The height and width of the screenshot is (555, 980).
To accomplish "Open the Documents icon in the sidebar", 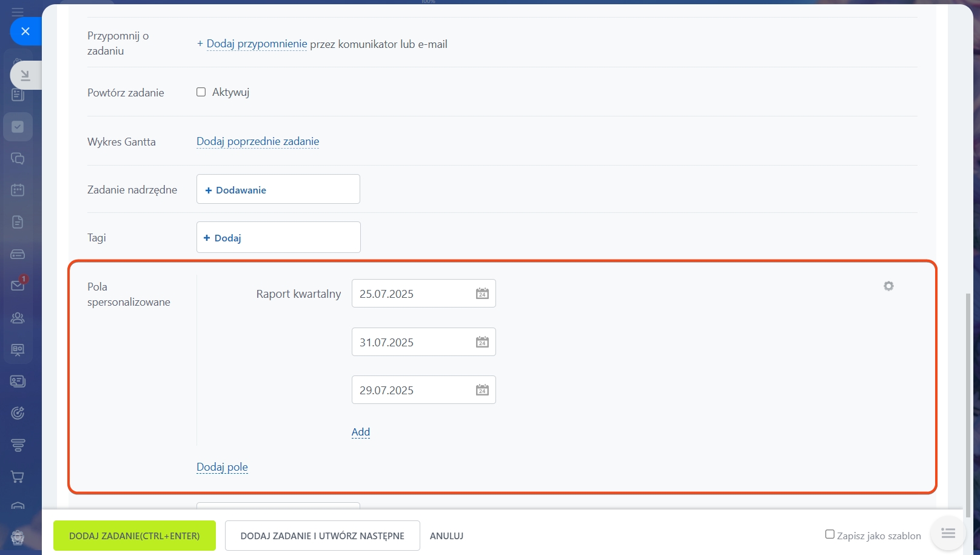I will coord(18,222).
